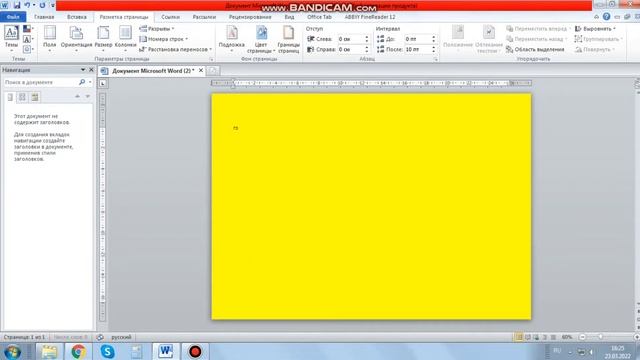Open the Page Setup dialog launcher

211,60
